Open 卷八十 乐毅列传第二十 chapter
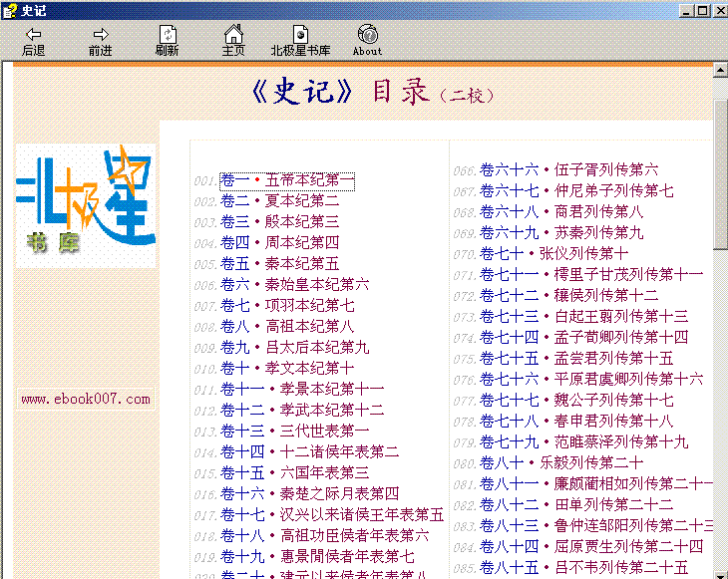Image resolution: width=728 pixels, height=579 pixels. pyautogui.click(x=561, y=462)
